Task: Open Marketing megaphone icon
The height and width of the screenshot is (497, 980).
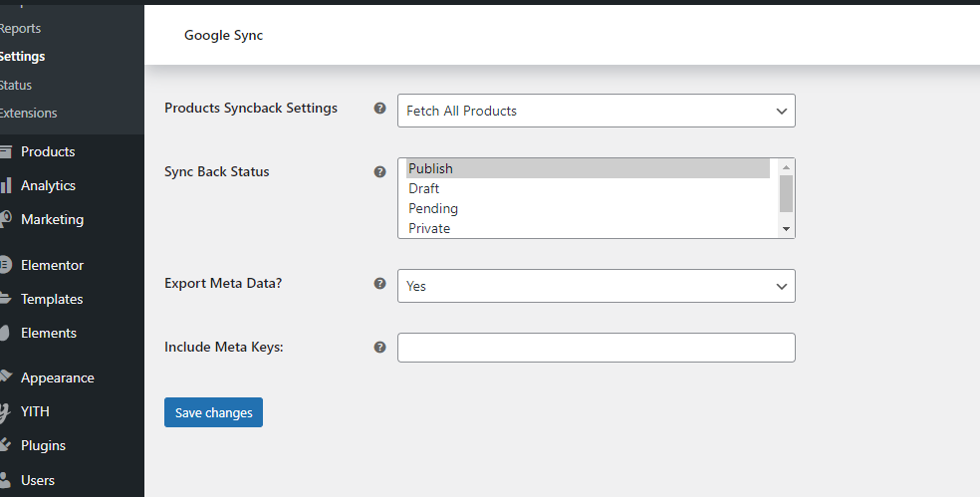Action: [x=6, y=219]
